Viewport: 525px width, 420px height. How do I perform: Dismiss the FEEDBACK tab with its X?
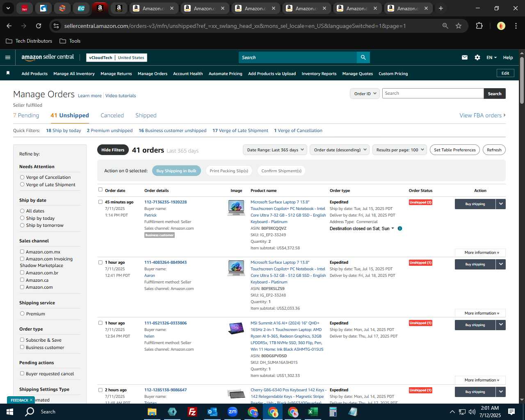[x=31, y=400]
